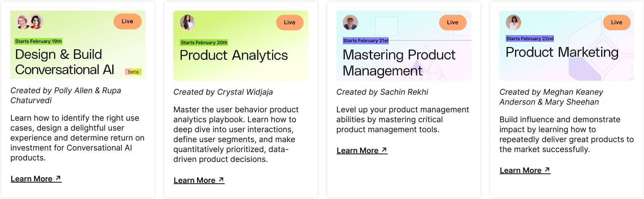Open Learn More for Conversational AI course

click(x=36, y=179)
